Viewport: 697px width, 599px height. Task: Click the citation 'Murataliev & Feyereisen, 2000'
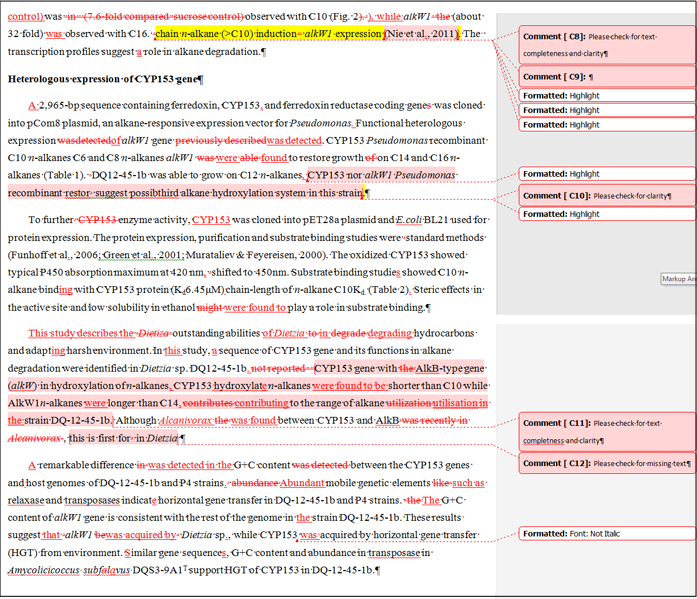coord(255,255)
